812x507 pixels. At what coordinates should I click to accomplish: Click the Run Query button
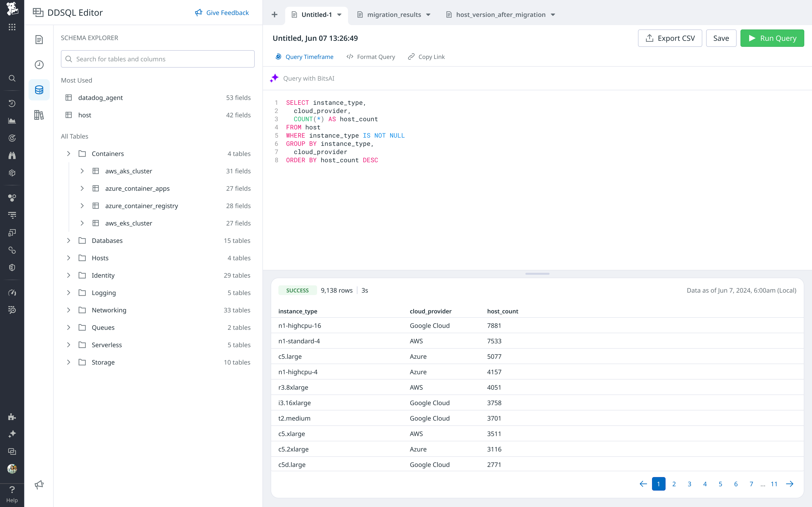point(772,38)
